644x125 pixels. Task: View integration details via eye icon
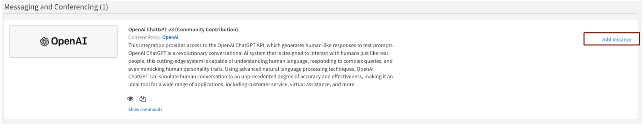[130, 99]
